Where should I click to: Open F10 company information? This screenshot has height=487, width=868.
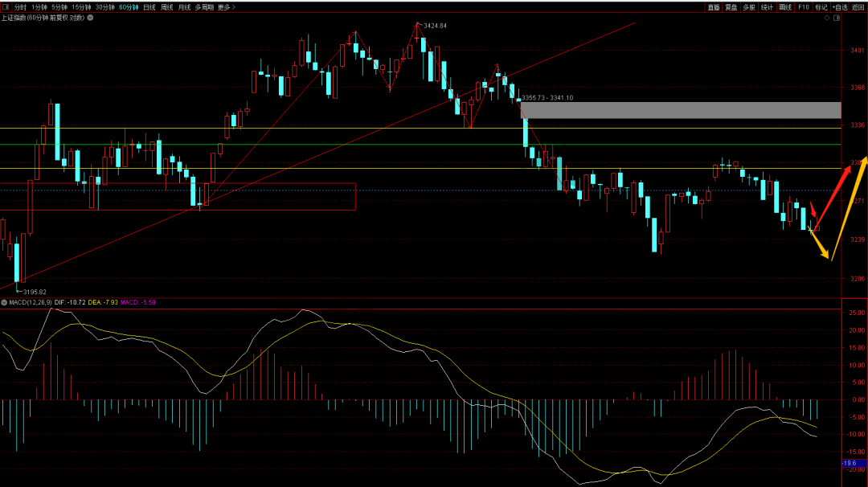point(803,6)
